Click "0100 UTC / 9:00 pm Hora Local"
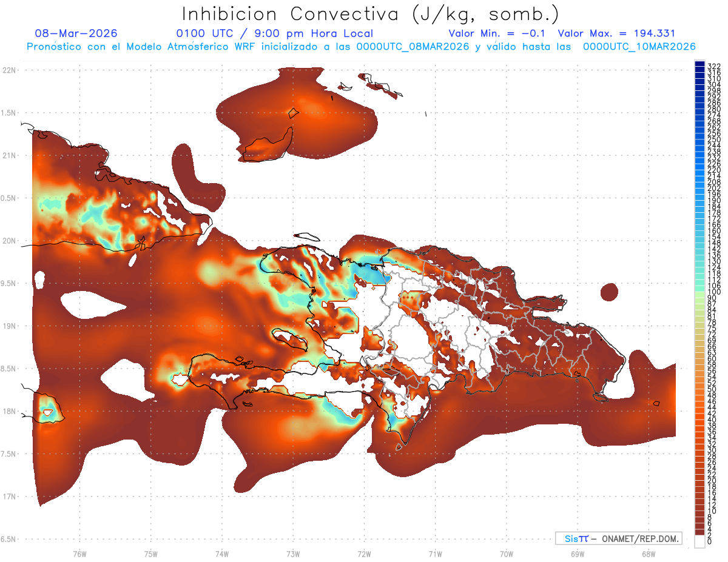Screen dimensions: 728x562 274,34
